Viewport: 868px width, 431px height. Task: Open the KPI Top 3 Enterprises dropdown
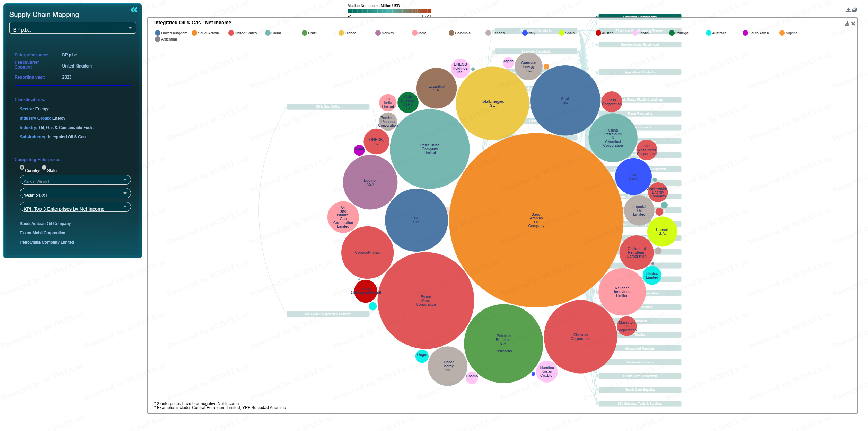coord(75,207)
